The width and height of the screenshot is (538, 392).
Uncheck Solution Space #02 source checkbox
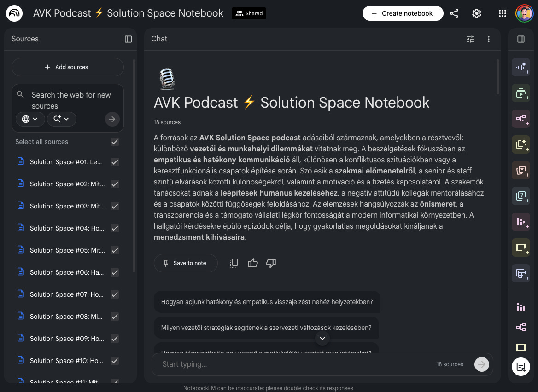click(x=115, y=184)
